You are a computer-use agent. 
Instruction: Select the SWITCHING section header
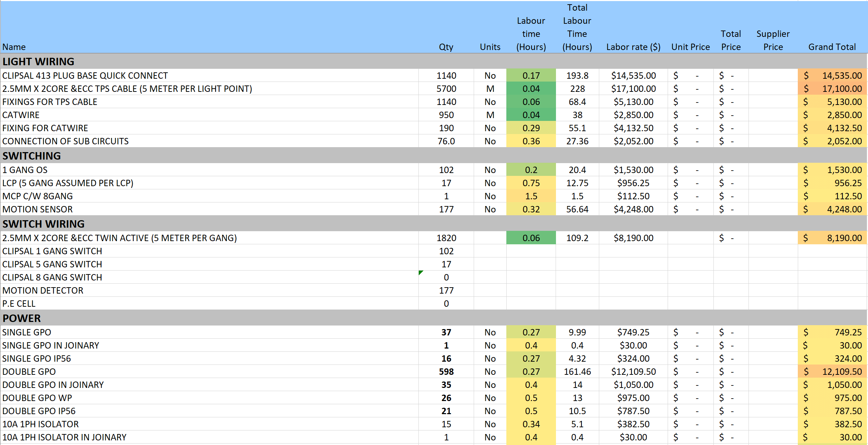click(x=32, y=156)
